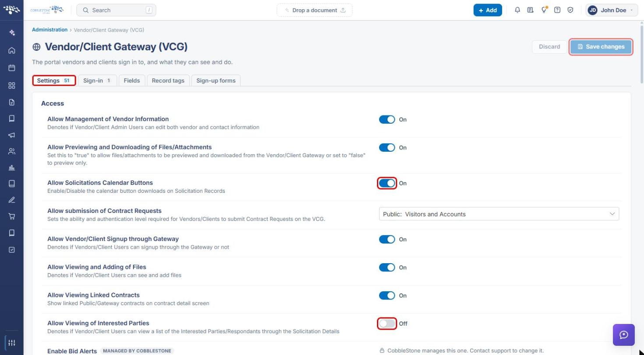The width and height of the screenshot is (644, 355).
Task: Open the sliders settings icon at sidebar bottom
Action: pos(12,343)
